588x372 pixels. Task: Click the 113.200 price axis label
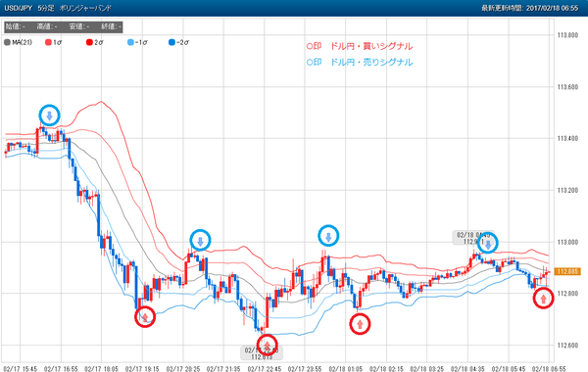[x=567, y=190]
